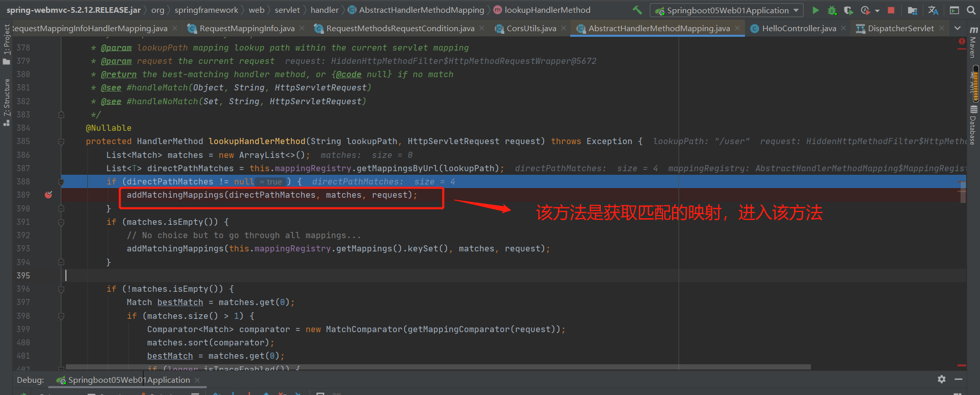Click the vertical editor scrollbar thumb
This screenshot has height=395, width=980.
(963, 192)
